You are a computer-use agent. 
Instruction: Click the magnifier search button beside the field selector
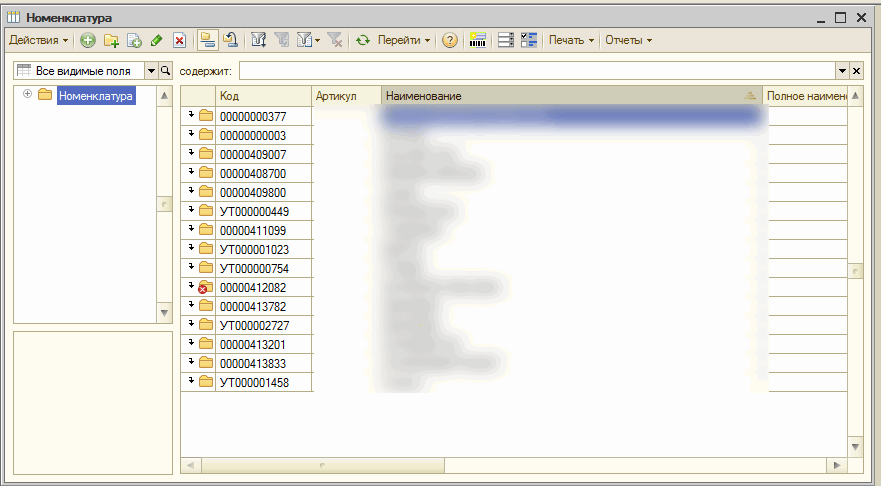(x=166, y=71)
